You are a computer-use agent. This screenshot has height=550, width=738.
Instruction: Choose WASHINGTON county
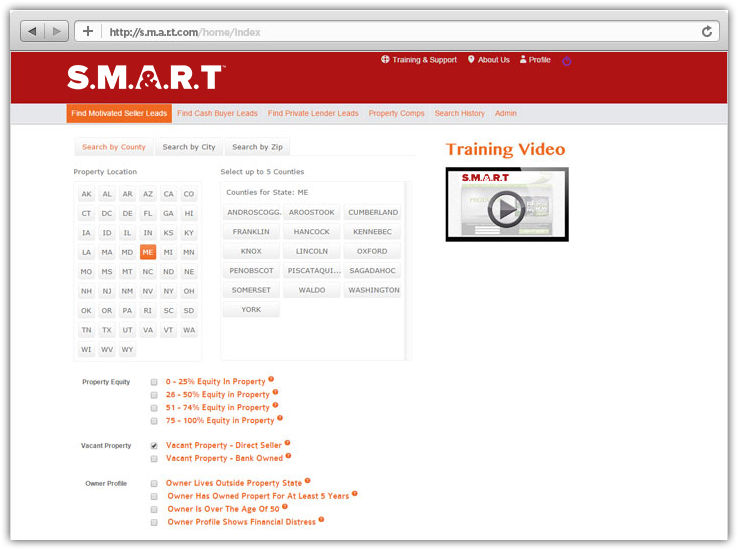point(372,290)
